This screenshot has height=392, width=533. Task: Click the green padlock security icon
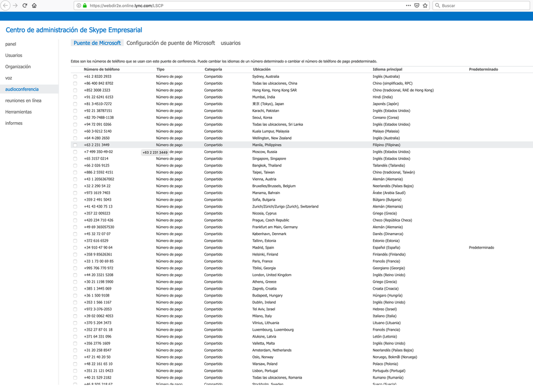click(x=85, y=5)
